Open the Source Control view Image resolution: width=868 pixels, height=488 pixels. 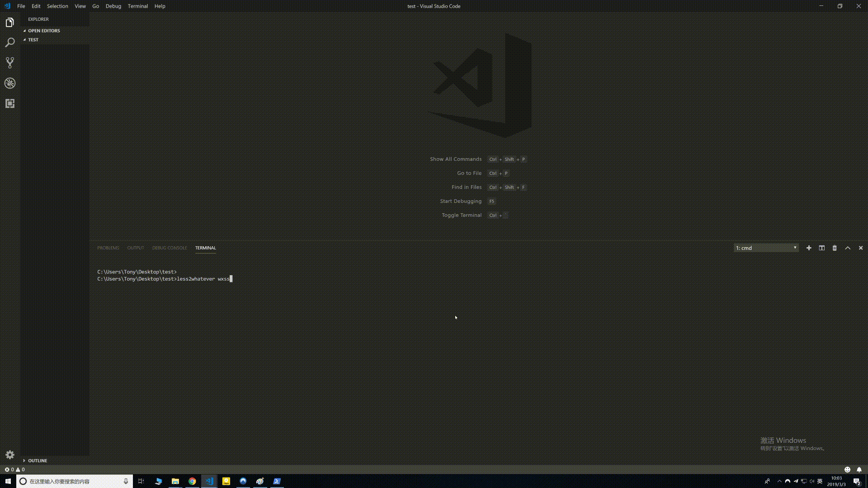(10, 63)
